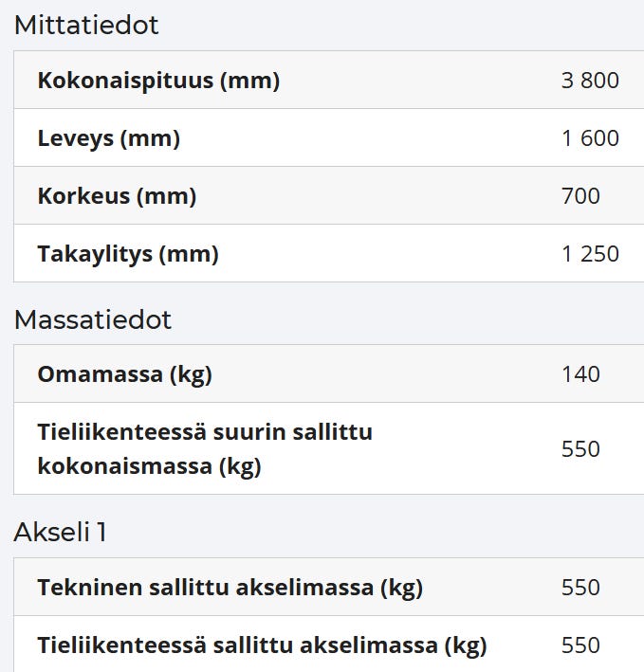Screen dimensions: 644x672
Task: Select the Korkeus (mm) row label
Action: (117, 196)
